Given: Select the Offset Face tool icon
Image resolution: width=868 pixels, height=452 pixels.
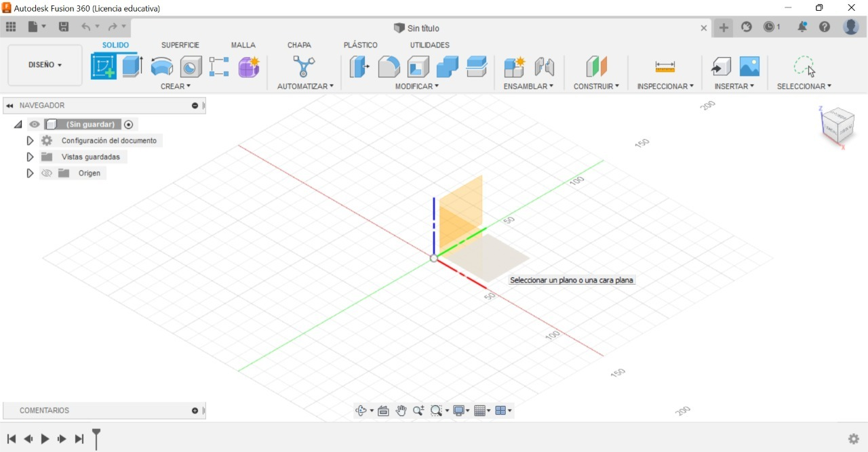Looking at the screenshot, I should coord(477,66).
